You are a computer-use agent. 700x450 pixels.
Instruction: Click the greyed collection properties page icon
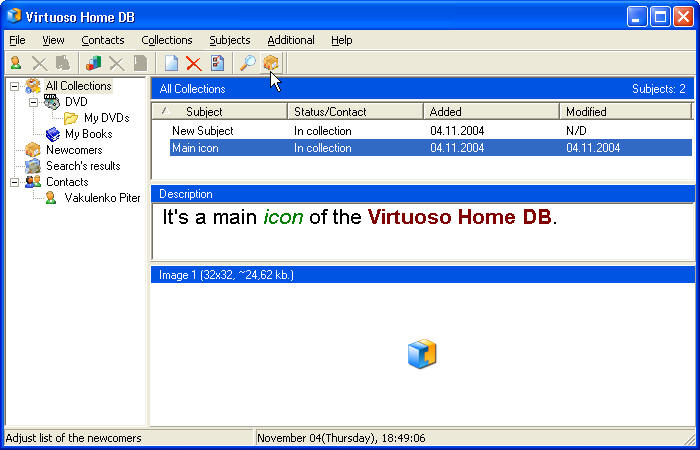tap(140, 63)
